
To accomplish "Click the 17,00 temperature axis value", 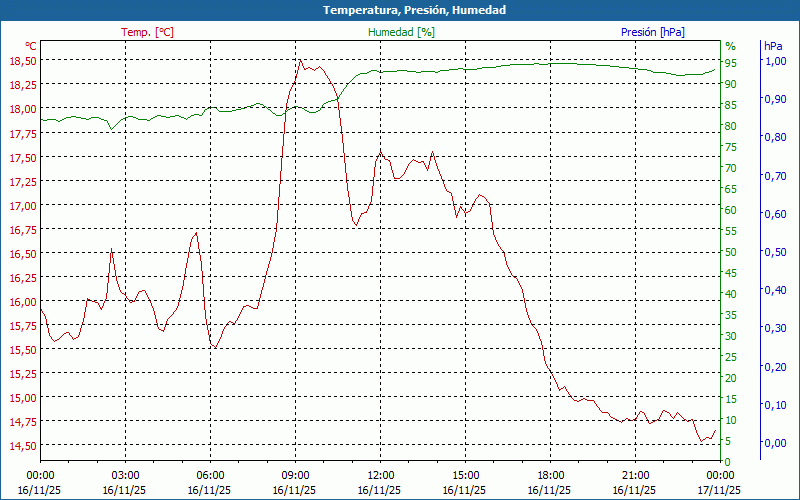I will coord(22,205).
